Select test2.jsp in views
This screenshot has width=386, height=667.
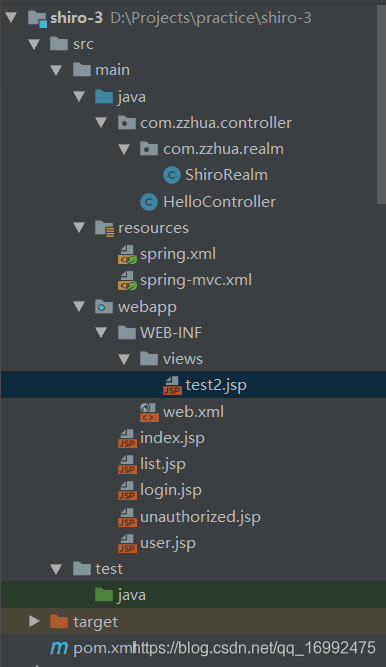tap(216, 385)
